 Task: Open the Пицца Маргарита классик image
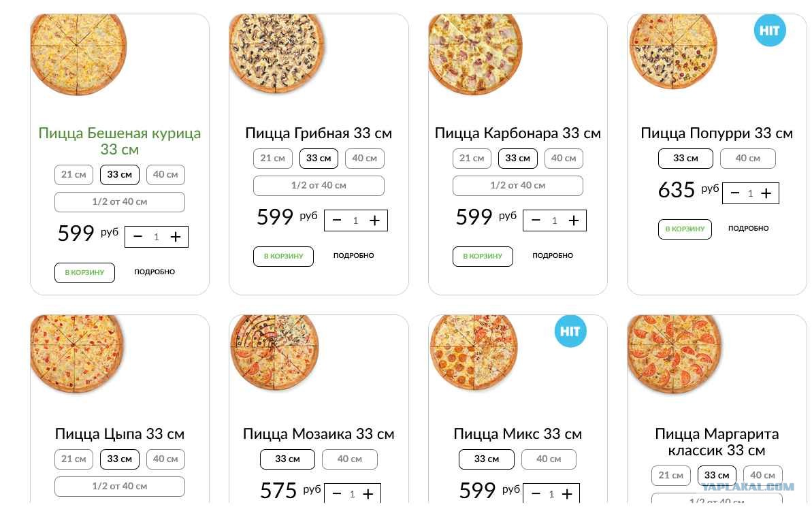pyautogui.click(x=675, y=355)
